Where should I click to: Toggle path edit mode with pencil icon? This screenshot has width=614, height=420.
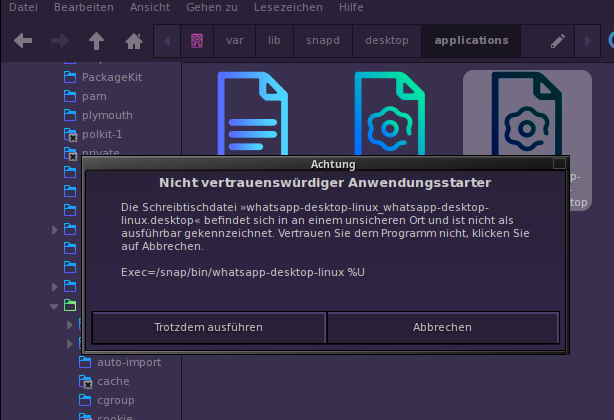[558, 41]
